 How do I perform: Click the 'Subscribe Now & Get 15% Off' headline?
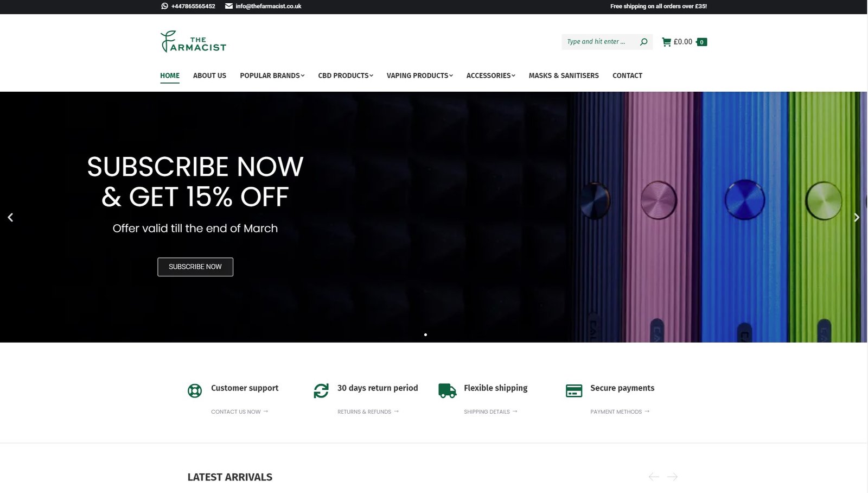coord(195,181)
